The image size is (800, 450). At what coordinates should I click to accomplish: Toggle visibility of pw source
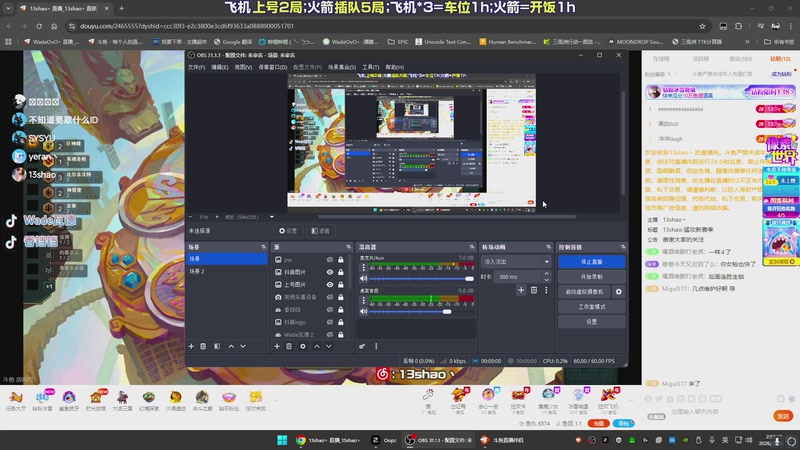(330, 260)
